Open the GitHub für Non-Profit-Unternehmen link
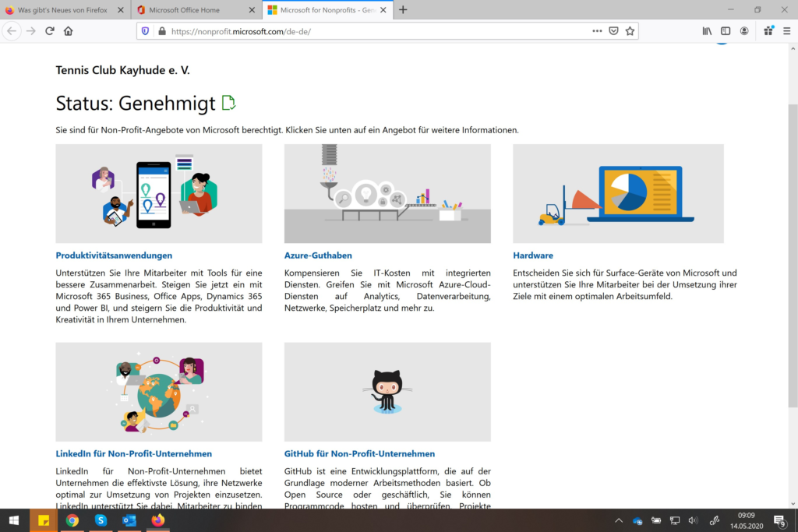The height and width of the screenshot is (532, 798). click(x=361, y=453)
